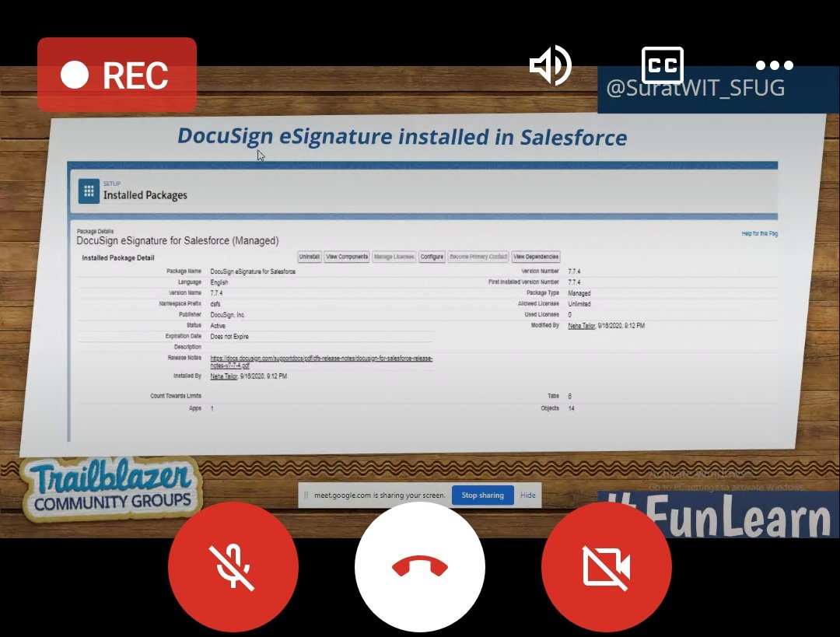Click the Manage Licenses button
840x637 pixels.
394,257
